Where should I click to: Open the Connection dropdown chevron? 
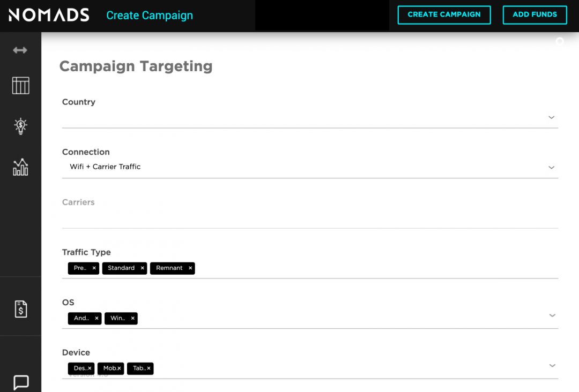click(x=551, y=167)
